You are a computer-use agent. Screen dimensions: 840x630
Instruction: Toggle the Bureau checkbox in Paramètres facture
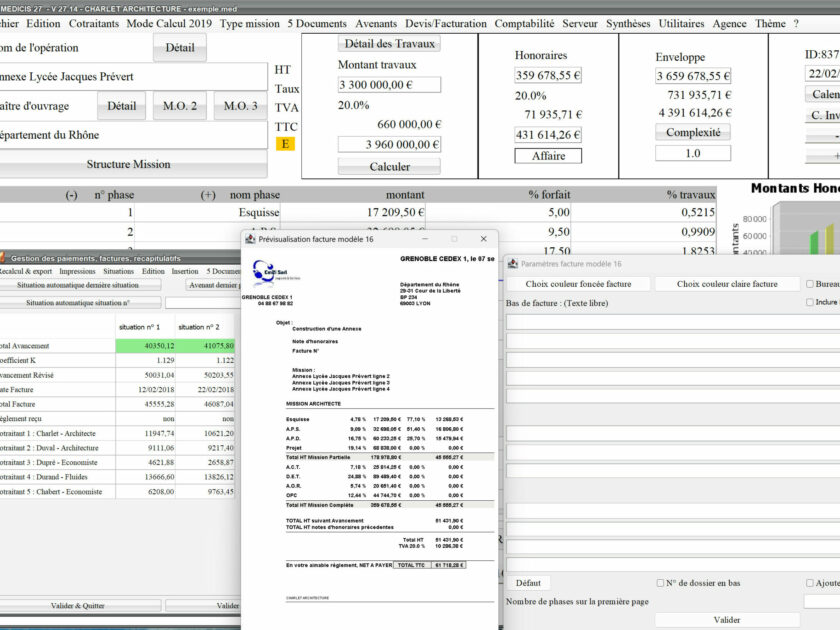pos(809,284)
